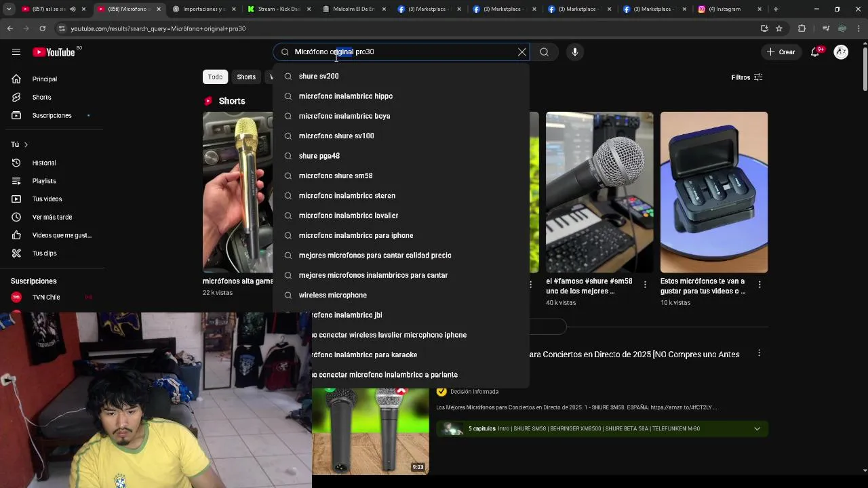
Task: Open the notifications bell
Action: click(x=815, y=52)
